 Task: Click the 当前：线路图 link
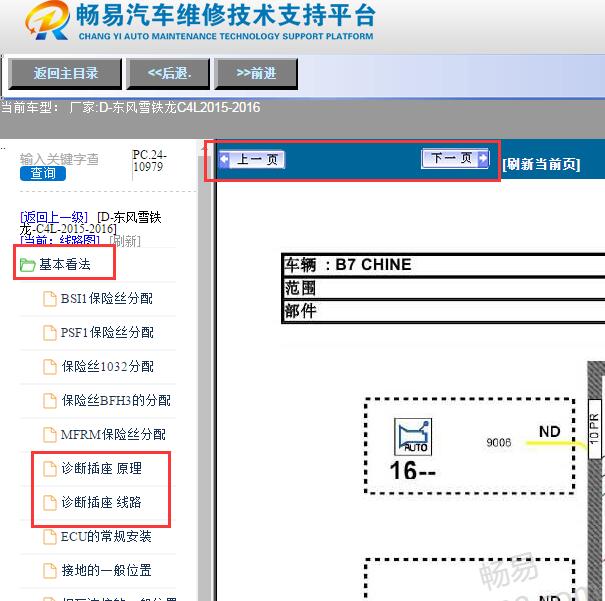60,241
